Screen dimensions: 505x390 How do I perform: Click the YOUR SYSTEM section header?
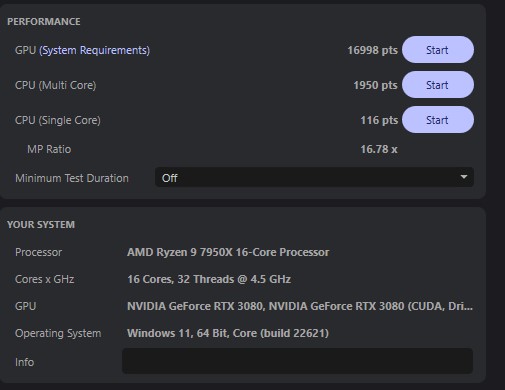point(41,225)
